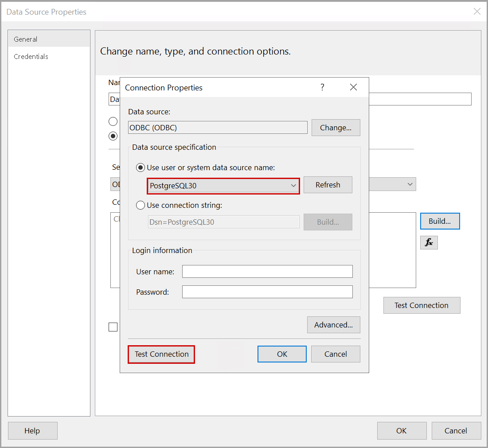Click into the User name field

pyautogui.click(x=267, y=272)
